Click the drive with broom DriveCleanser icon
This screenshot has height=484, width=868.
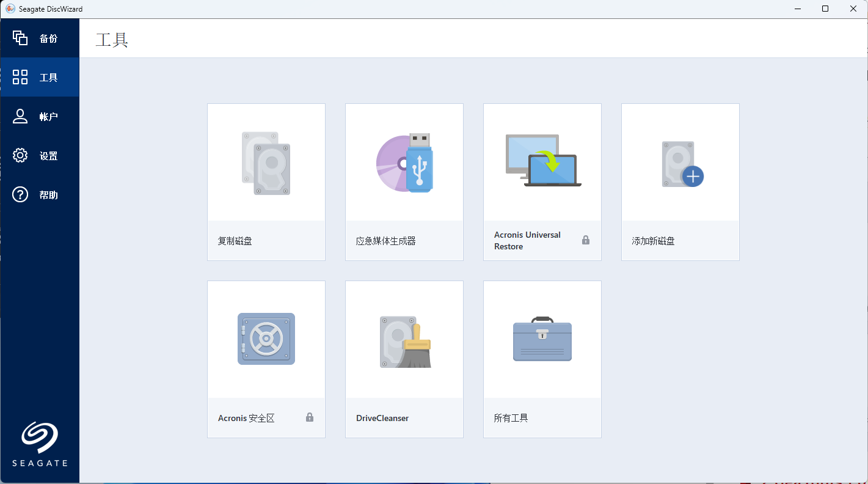click(405, 342)
